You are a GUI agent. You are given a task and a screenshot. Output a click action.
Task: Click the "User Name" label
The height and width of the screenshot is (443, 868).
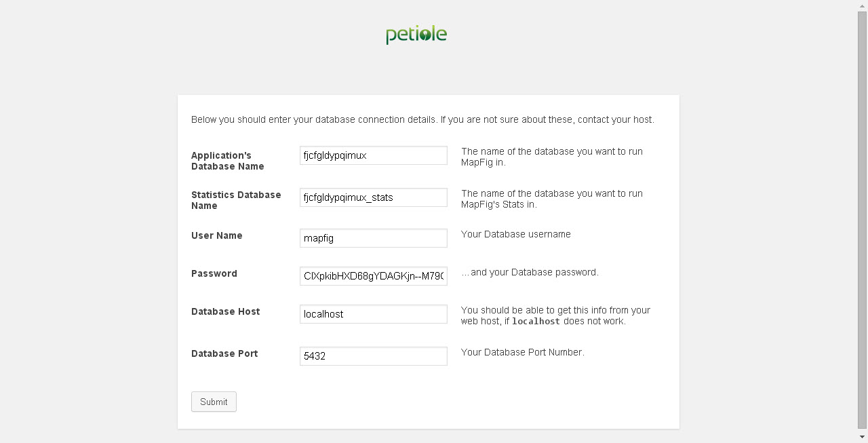(217, 235)
